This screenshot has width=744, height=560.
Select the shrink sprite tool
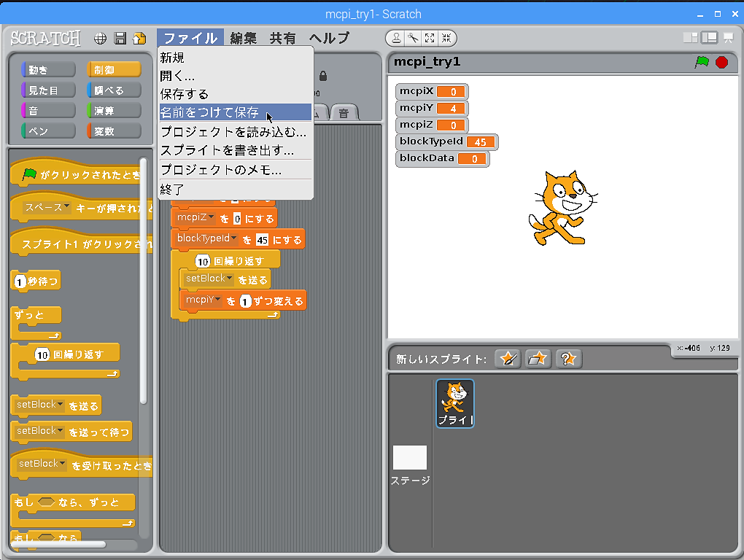[446, 39]
